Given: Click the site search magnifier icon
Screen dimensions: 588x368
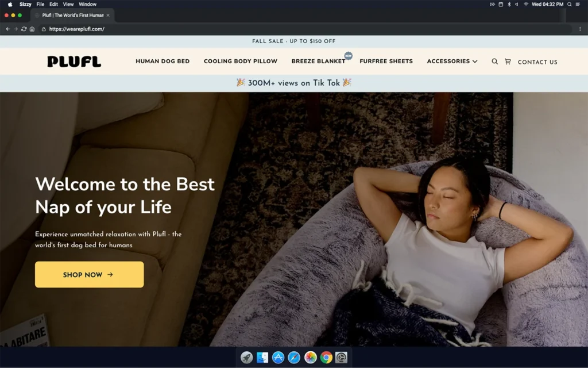Looking at the screenshot, I should pyautogui.click(x=494, y=62).
